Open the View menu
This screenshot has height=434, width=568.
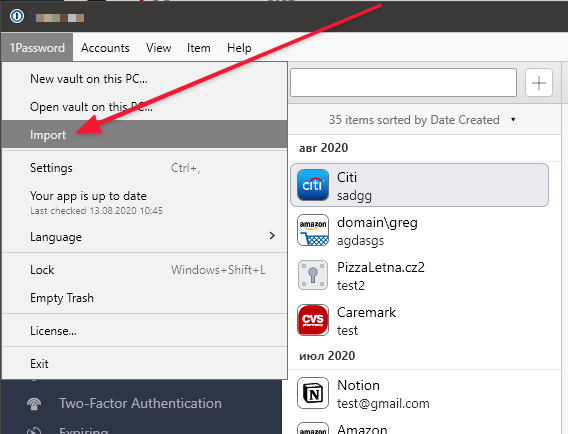(x=158, y=47)
